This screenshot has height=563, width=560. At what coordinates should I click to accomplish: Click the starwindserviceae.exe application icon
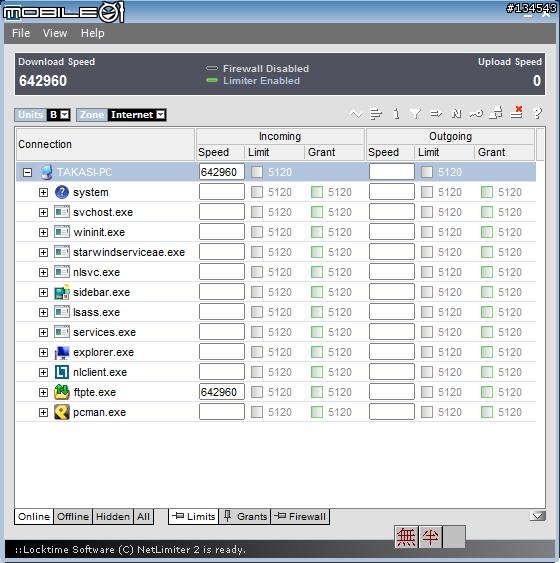(62, 252)
